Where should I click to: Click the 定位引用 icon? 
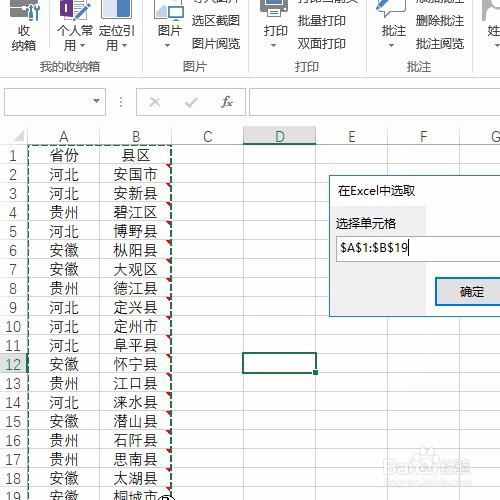tap(116, 9)
